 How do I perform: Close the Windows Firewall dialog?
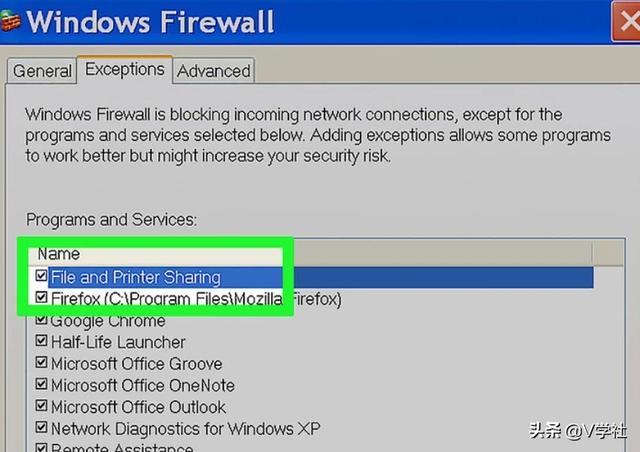pyautogui.click(x=627, y=21)
